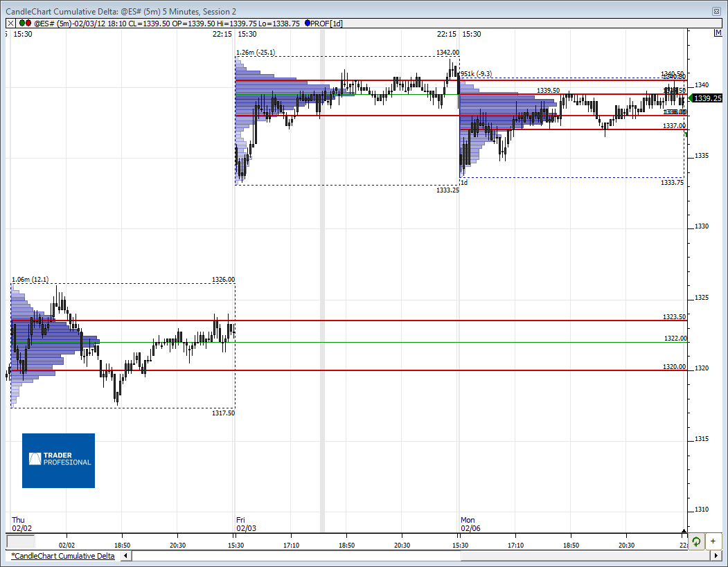The height and width of the screenshot is (567, 728).
Task: Click the 1339.25 current price tag
Action: pyautogui.click(x=708, y=98)
